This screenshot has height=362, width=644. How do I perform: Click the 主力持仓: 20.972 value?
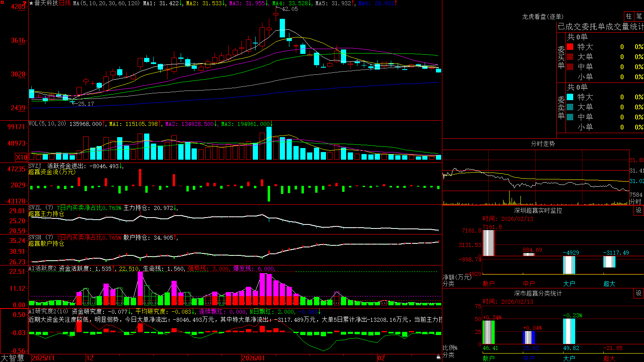(150, 208)
